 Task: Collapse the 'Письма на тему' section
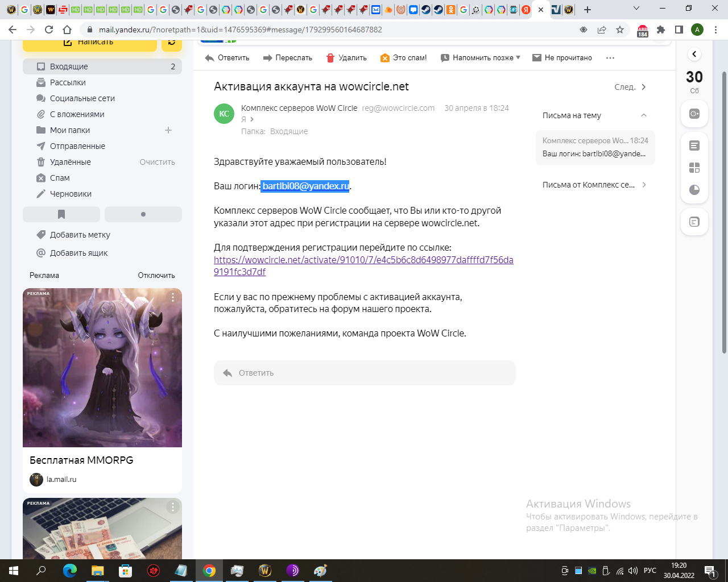(644, 115)
